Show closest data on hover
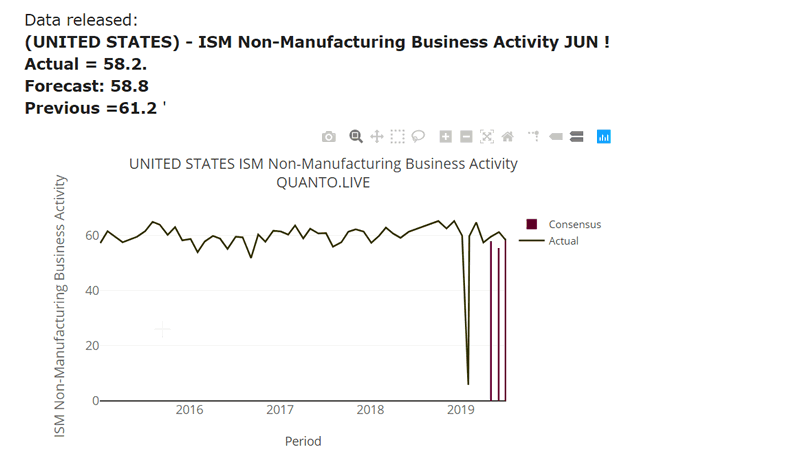 (x=556, y=137)
